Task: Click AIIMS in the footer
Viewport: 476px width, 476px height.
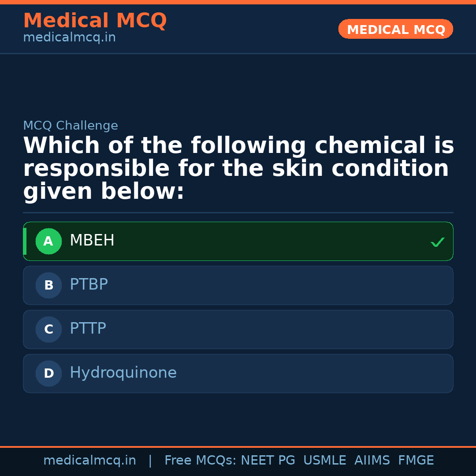Action: click(372, 461)
